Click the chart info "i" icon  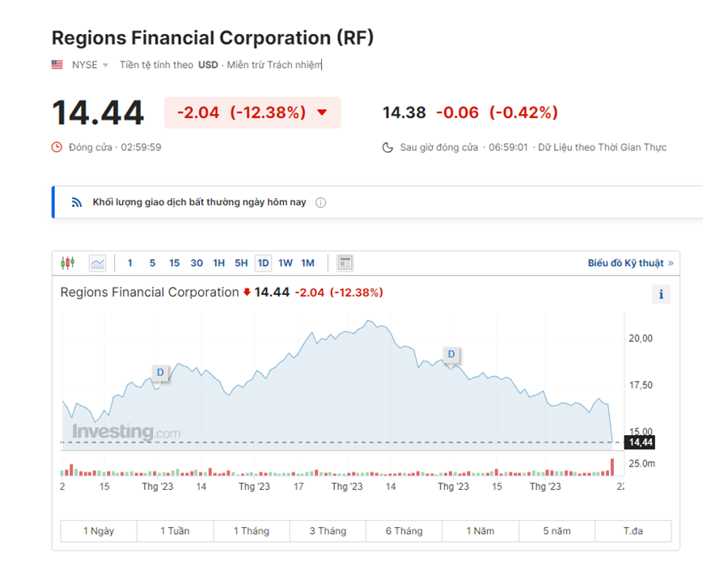tap(661, 294)
